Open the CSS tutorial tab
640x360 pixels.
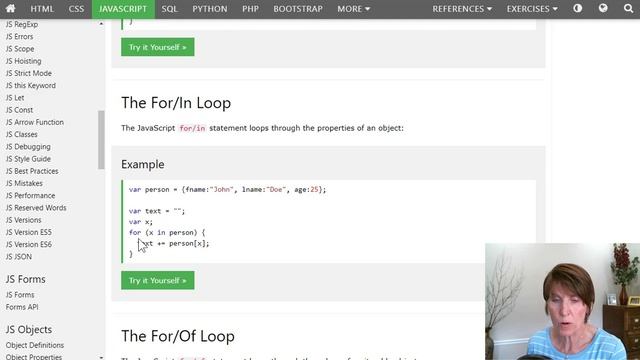[x=76, y=9]
